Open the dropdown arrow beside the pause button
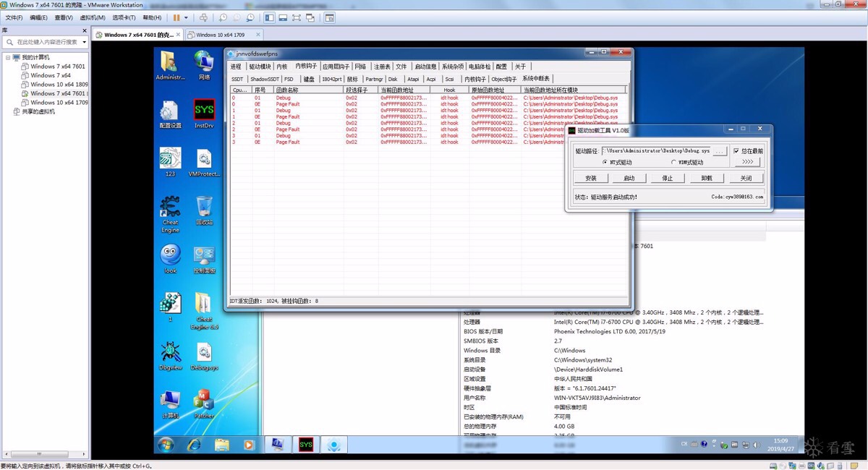Image resolution: width=868 pixels, height=470 pixels. [186, 17]
